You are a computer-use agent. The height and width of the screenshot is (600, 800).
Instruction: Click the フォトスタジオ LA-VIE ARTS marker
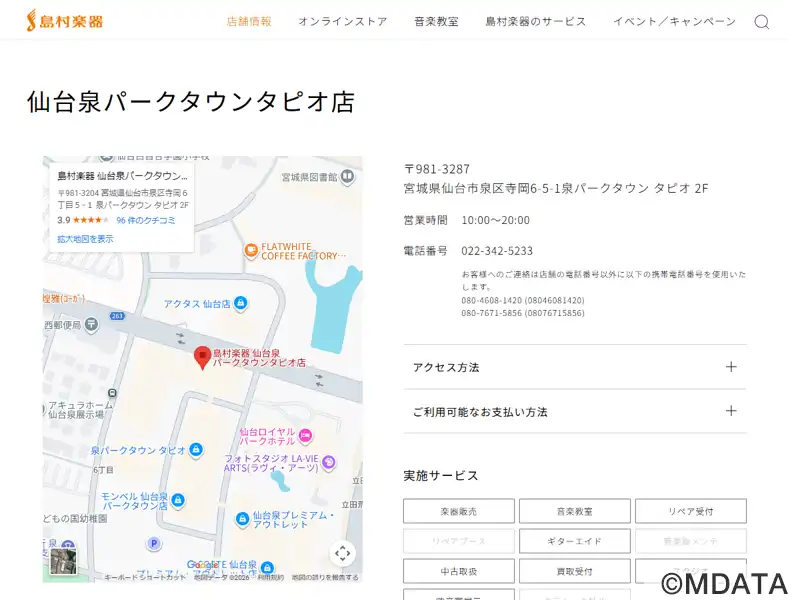pyautogui.click(x=329, y=461)
